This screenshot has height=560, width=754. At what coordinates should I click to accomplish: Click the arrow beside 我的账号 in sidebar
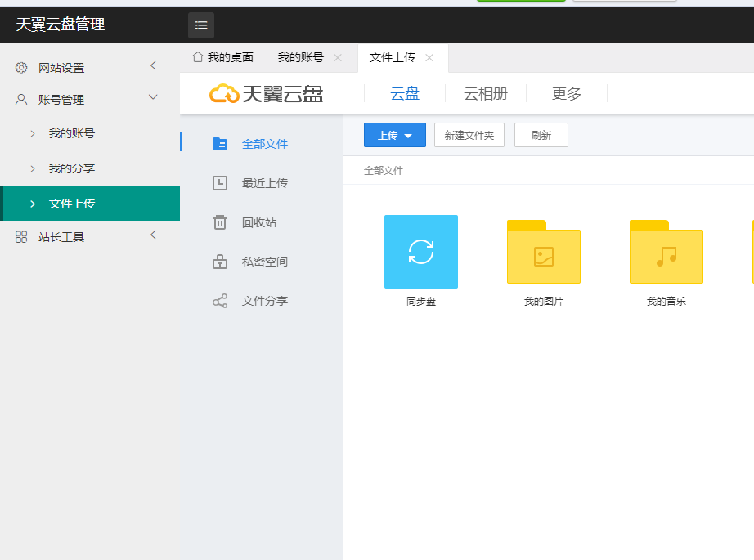coord(33,133)
